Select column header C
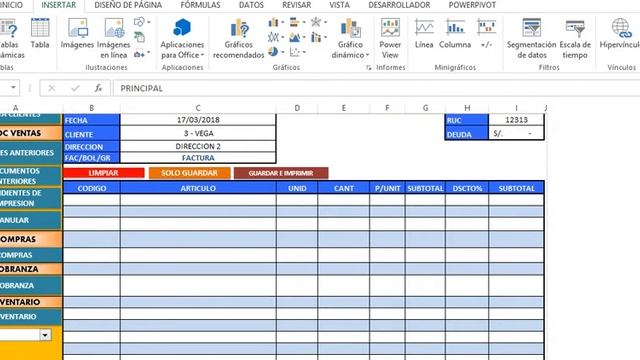 click(198, 108)
